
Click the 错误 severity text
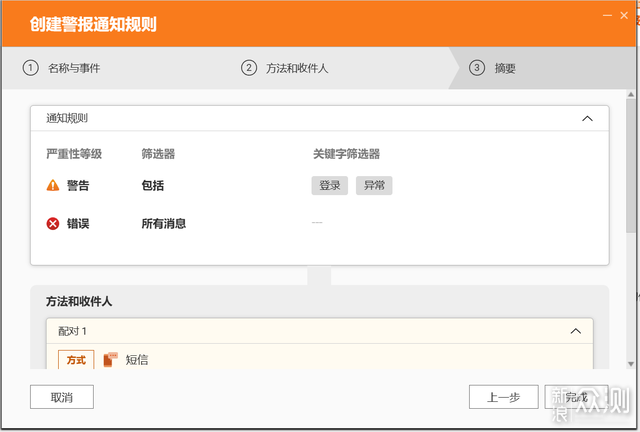78,224
